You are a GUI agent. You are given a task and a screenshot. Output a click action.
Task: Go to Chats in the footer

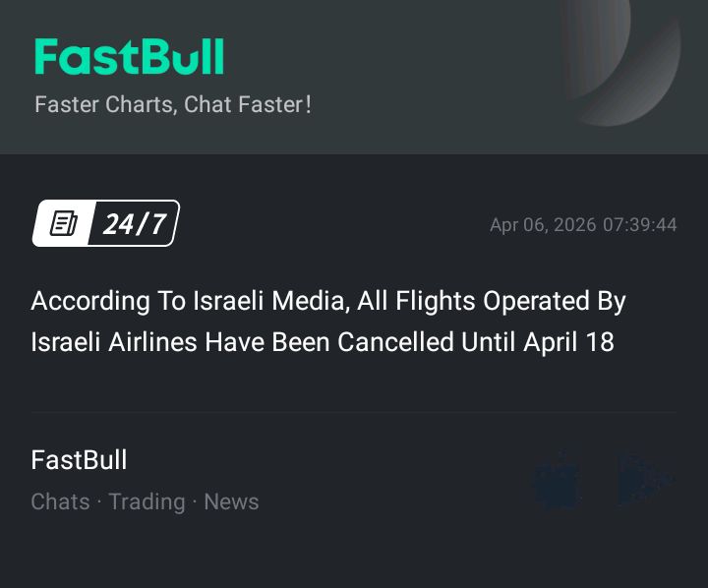point(60,501)
